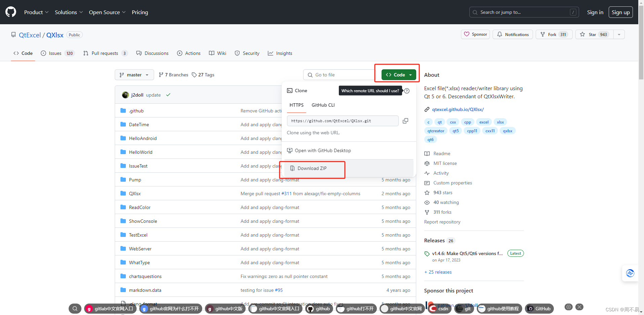Image resolution: width=644 pixels, height=315 pixels.
Task: Click the excel topic tag
Action: coord(484,122)
